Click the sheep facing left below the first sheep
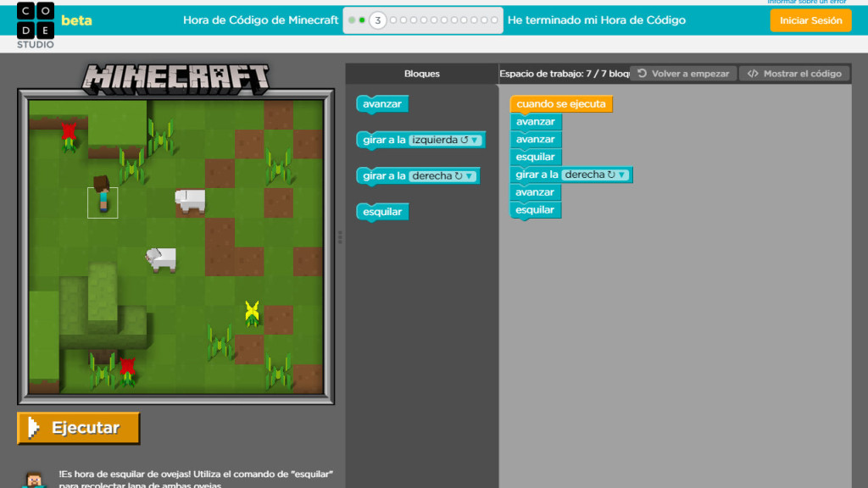This screenshot has height=488, width=868. [x=161, y=259]
